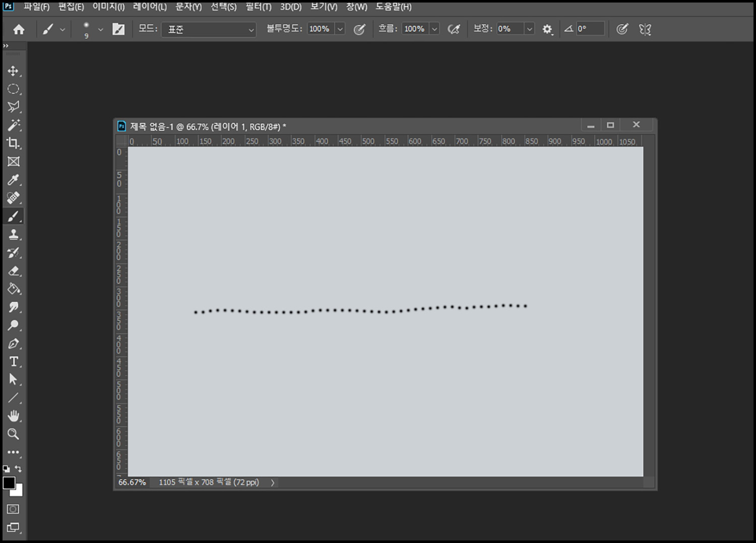This screenshot has height=543, width=756.
Task: Select the Hand tool
Action: tap(13, 416)
